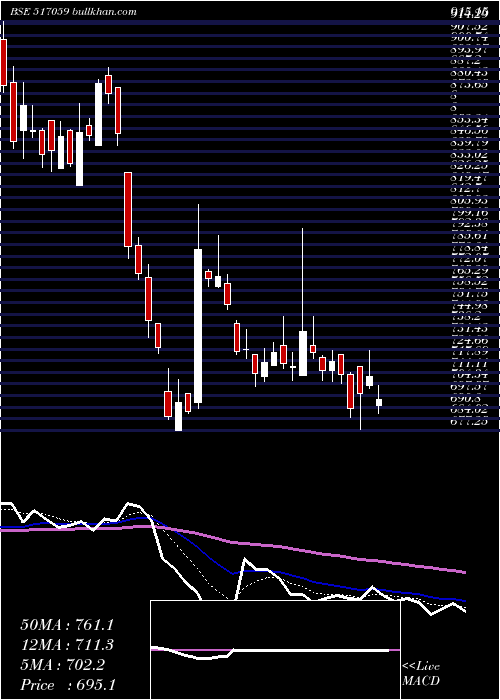Screen dimensions: 500x700
Task: Click the tallest white candlestick body
Action: pyautogui.click(x=198, y=326)
